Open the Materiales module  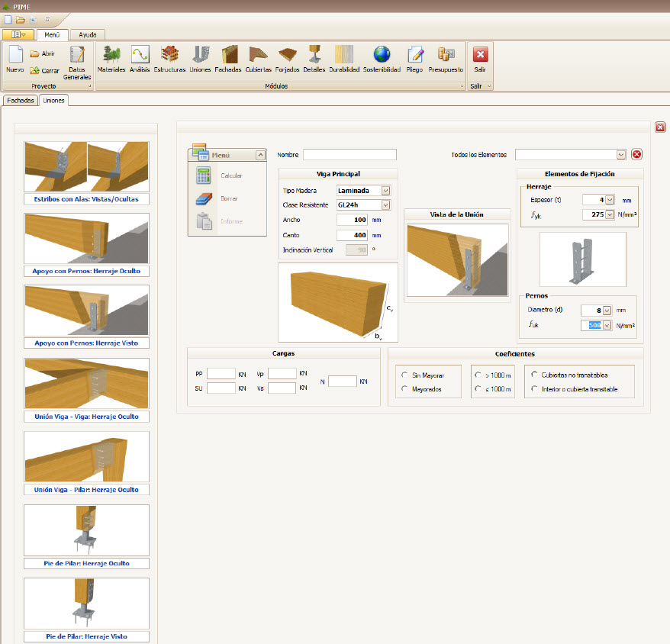pyautogui.click(x=111, y=59)
